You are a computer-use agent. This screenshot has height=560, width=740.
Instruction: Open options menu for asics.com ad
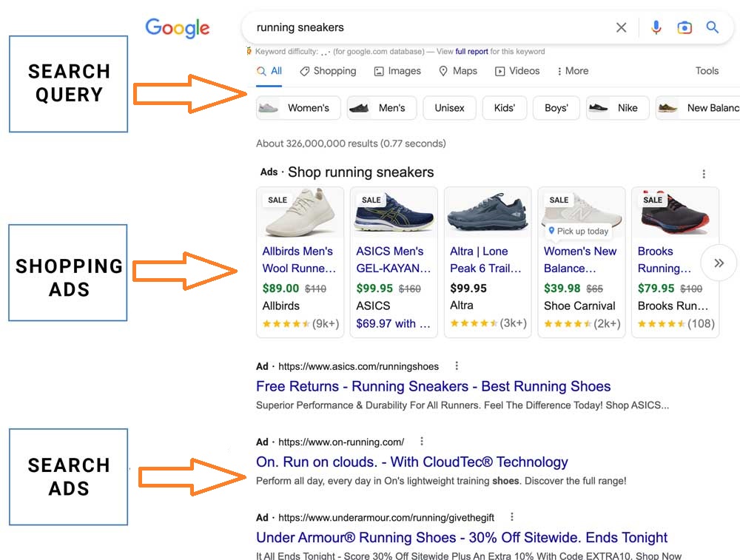[457, 365]
